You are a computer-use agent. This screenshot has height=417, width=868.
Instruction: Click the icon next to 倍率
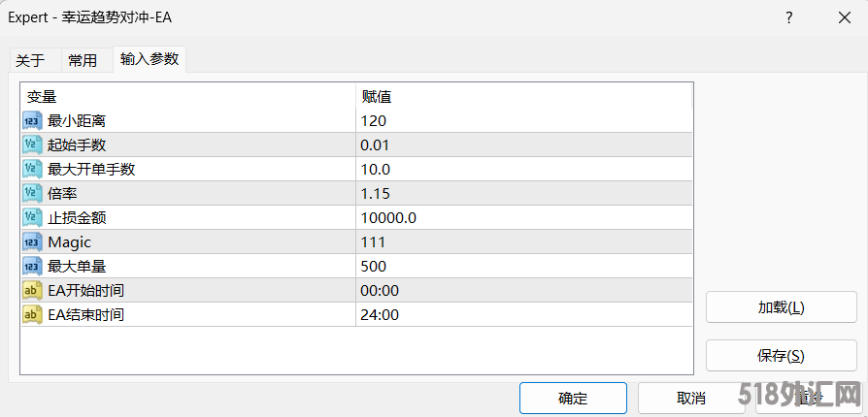click(x=32, y=194)
